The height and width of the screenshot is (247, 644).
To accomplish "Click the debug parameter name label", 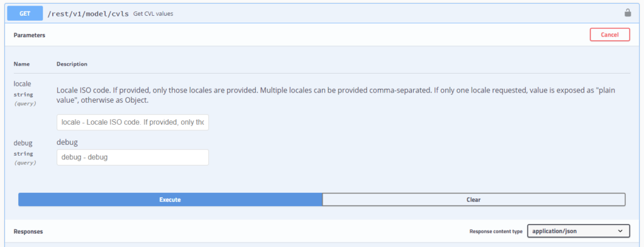I will [23, 143].
